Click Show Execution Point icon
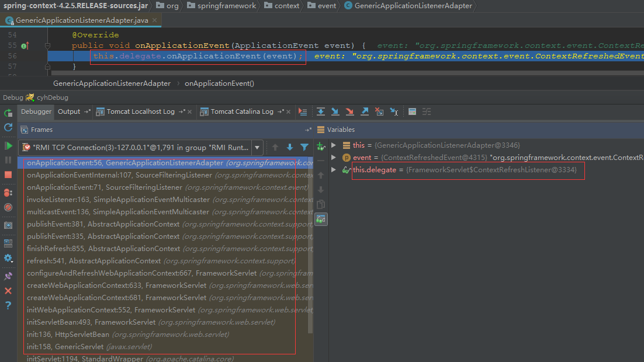644x362 pixels. (x=303, y=112)
